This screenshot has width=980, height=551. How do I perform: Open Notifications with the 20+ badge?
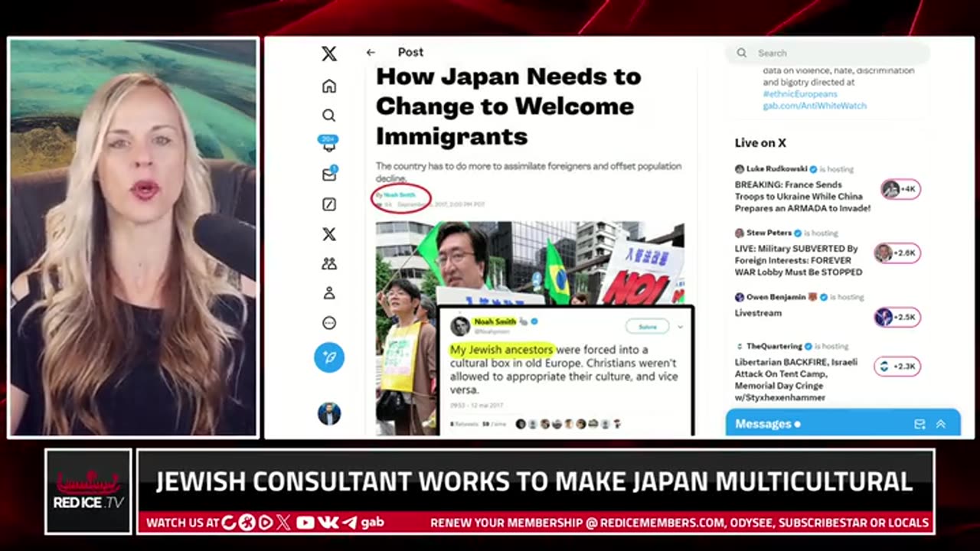[x=329, y=144]
